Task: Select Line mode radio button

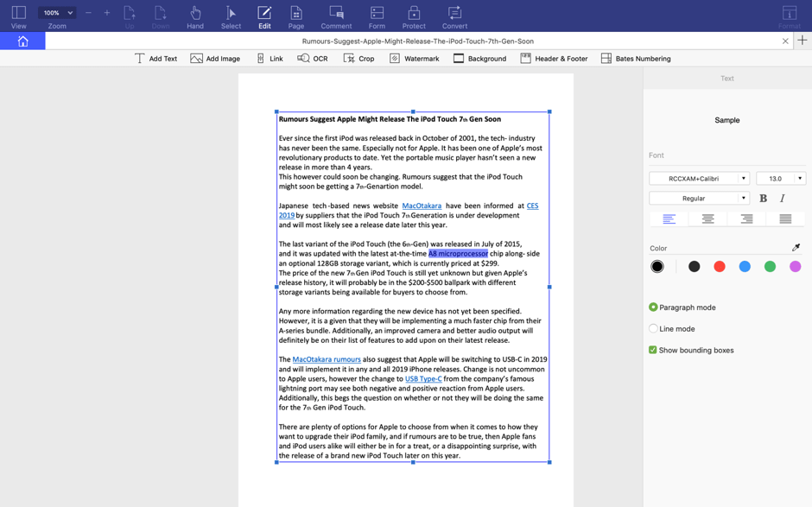Action: (x=653, y=328)
